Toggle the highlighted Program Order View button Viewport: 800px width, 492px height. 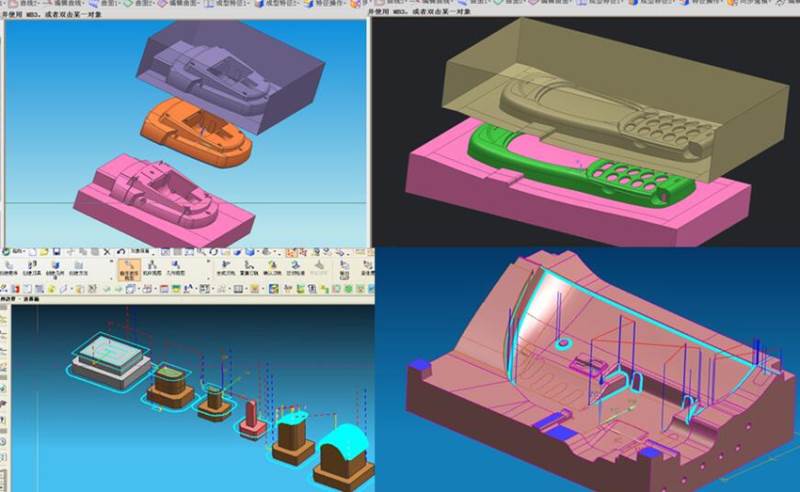tap(128, 268)
